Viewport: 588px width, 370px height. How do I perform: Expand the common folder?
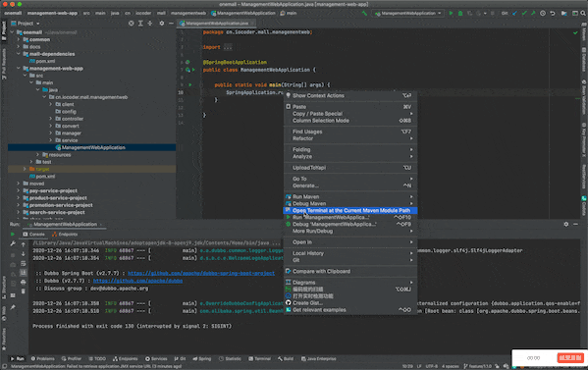point(18,39)
